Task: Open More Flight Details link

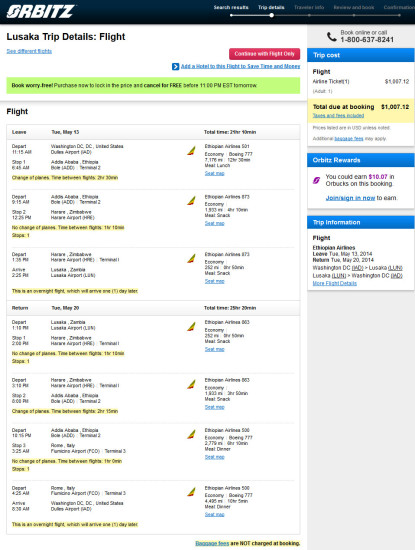Action: [335, 283]
